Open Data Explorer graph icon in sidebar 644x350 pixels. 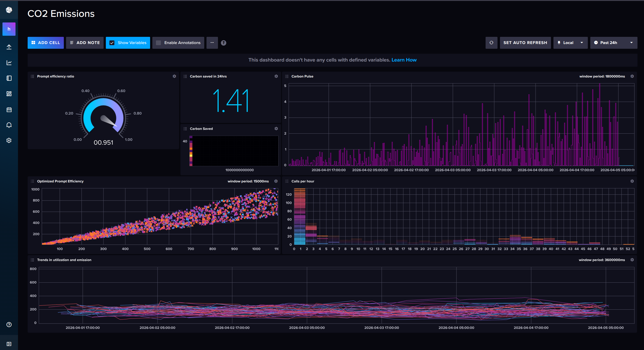(9, 63)
